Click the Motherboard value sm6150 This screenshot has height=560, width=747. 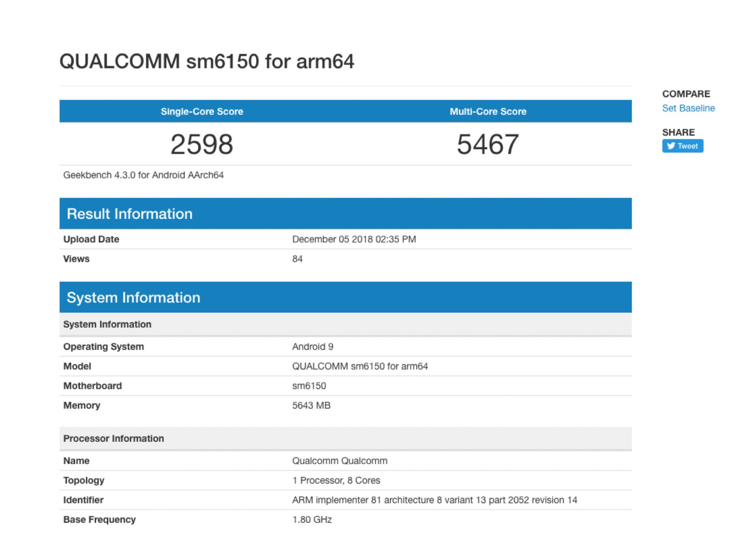[309, 386]
